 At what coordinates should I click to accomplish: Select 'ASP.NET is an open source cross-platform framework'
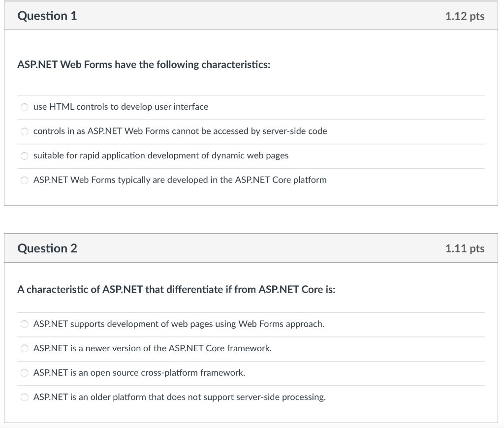139,372
